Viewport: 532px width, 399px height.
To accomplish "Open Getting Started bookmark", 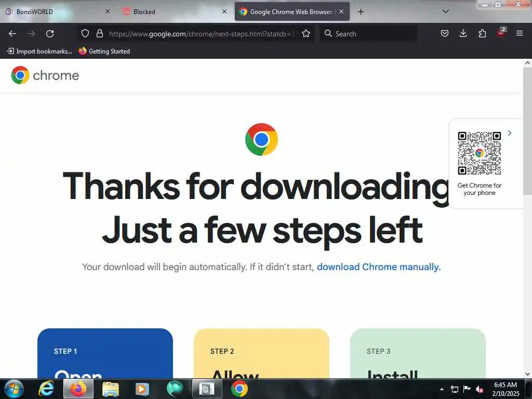I will 104,51.
